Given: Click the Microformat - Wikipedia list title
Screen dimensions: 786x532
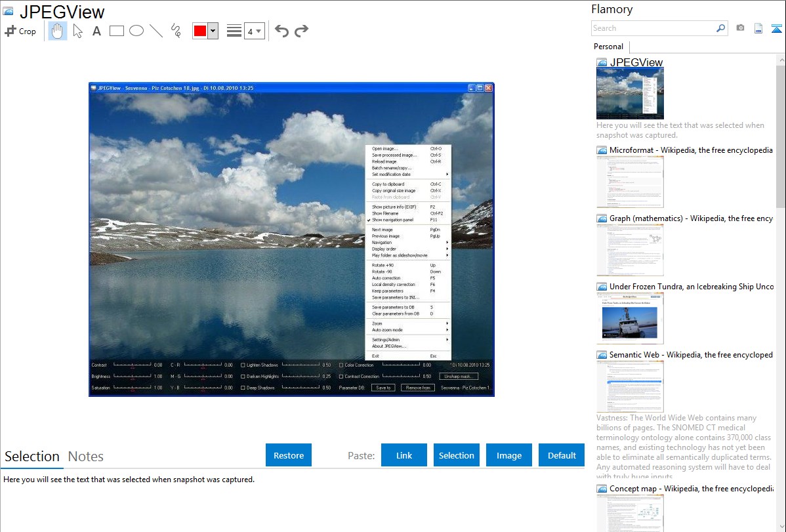Looking at the screenshot, I should [691, 150].
